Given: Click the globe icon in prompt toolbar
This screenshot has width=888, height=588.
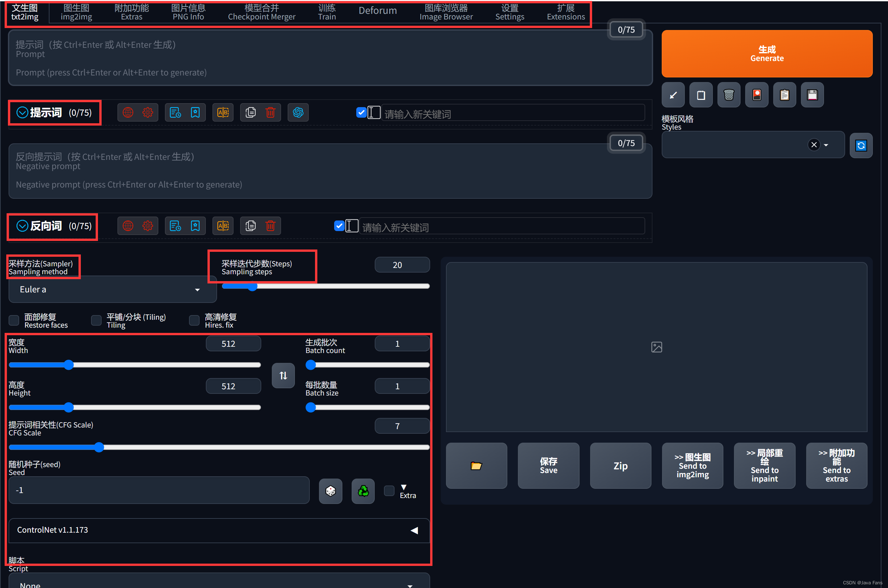Looking at the screenshot, I should [x=128, y=112].
